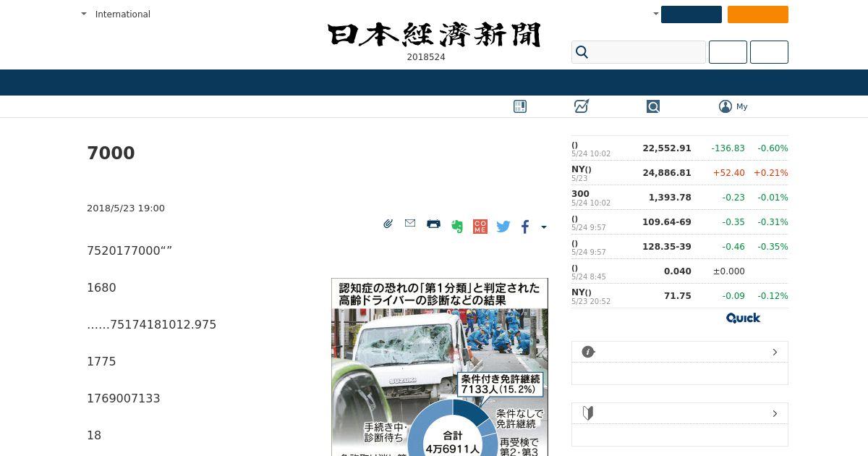Click the search magnifier icon
The width and height of the screenshot is (868, 456).
point(582,52)
